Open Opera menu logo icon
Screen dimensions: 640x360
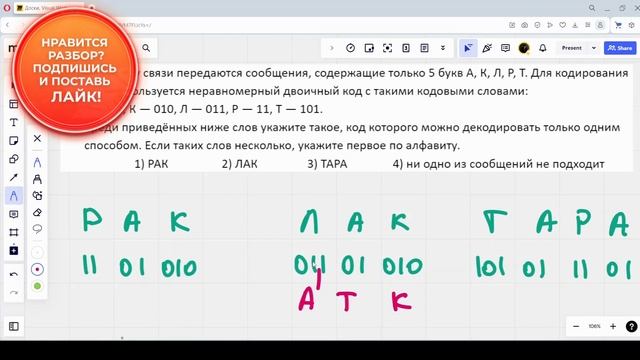click(7, 8)
